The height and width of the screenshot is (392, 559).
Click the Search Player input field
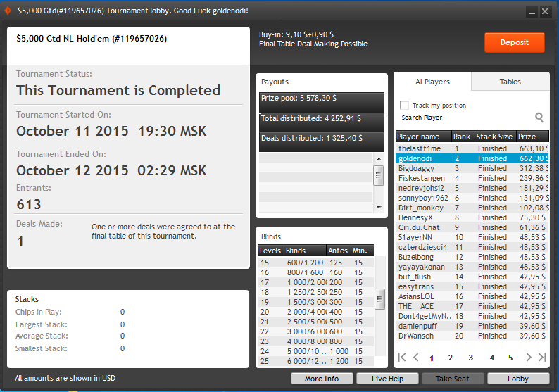pyautogui.click(x=466, y=118)
